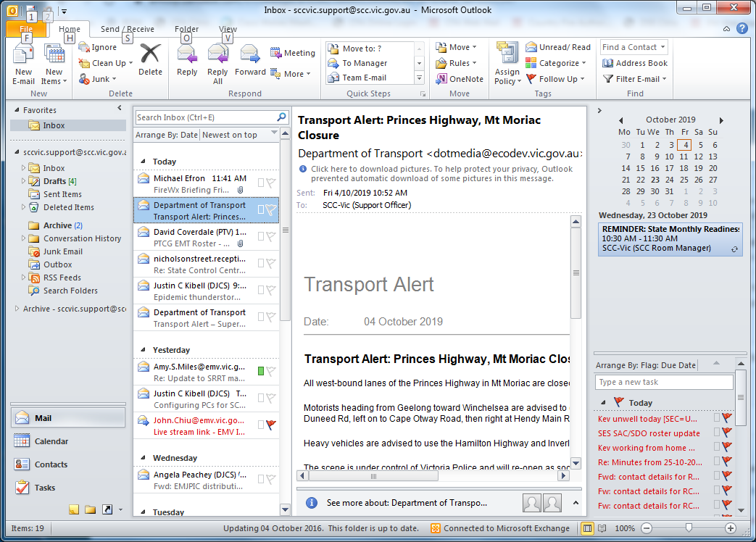This screenshot has height=542, width=756.
Task: Click the OneNote icon
Action: [460, 79]
